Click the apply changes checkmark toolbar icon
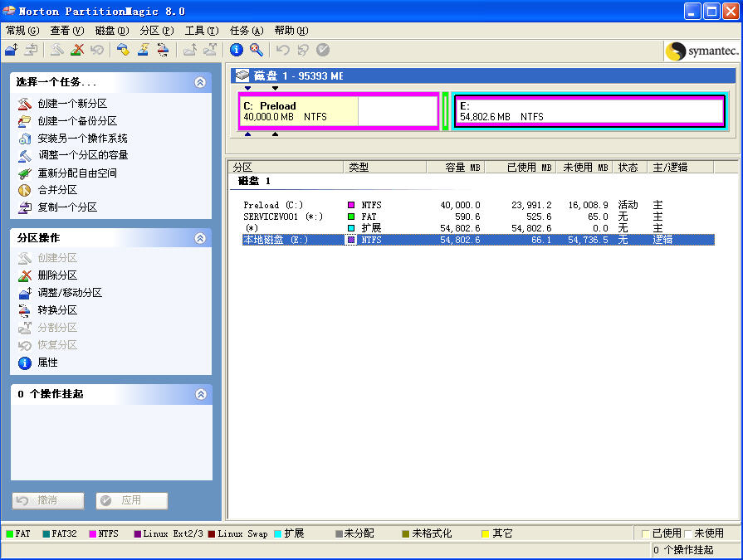Viewport: 743px width, 560px height. (x=323, y=50)
